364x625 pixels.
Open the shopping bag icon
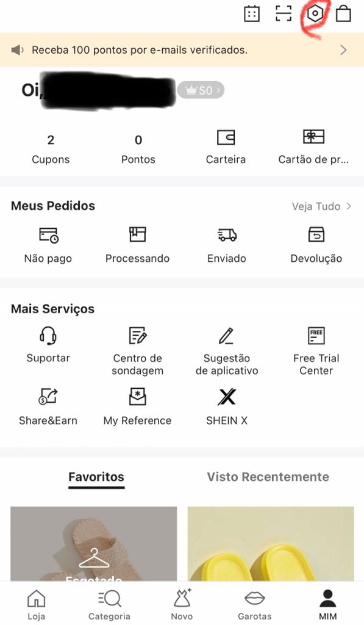(343, 13)
